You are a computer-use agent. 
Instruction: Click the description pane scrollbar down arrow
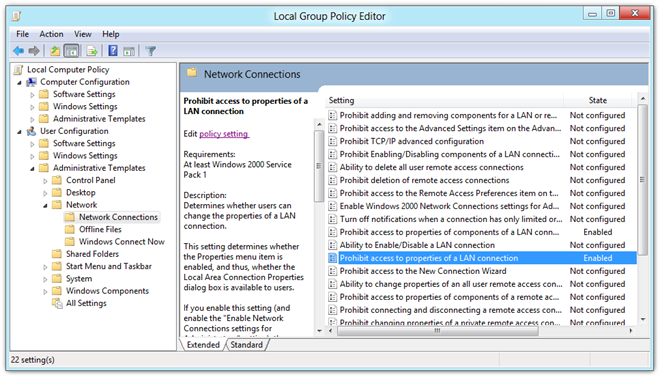[x=319, y=331]
